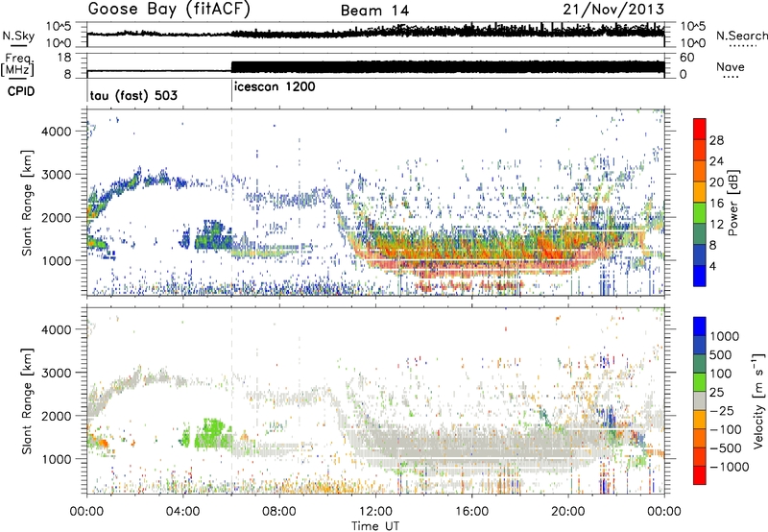Pick the gray -25 to 25 Velocity swatch
Screen dimensions: 768x532
(700, 400)
